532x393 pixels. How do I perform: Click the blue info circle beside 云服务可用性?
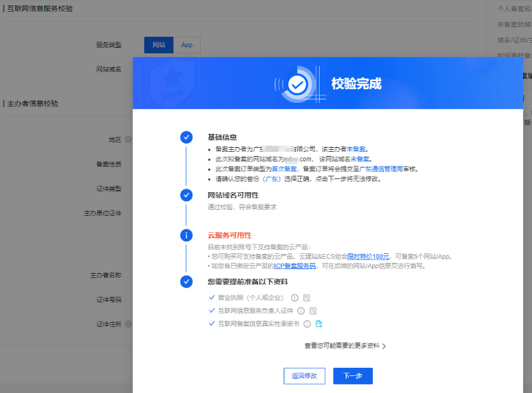186,235
